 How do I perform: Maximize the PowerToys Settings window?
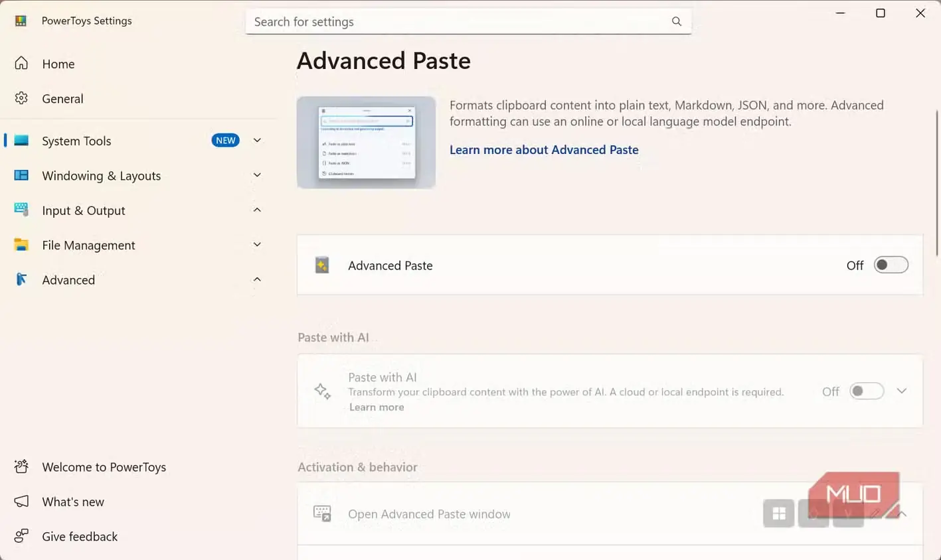click(x=881, y=13)
